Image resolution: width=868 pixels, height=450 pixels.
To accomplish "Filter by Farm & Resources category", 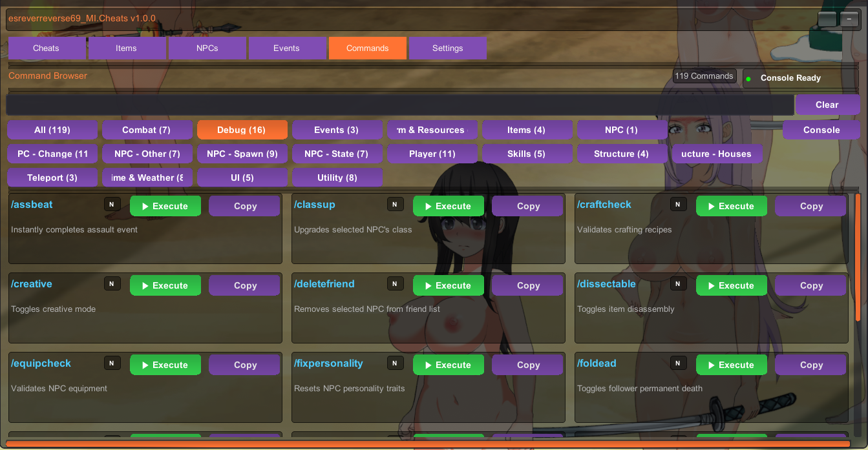I will point(432,130).
